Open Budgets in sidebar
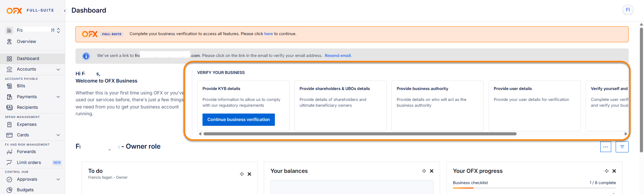The width and height of the screenshot is (644, 194). click(25, 190)
